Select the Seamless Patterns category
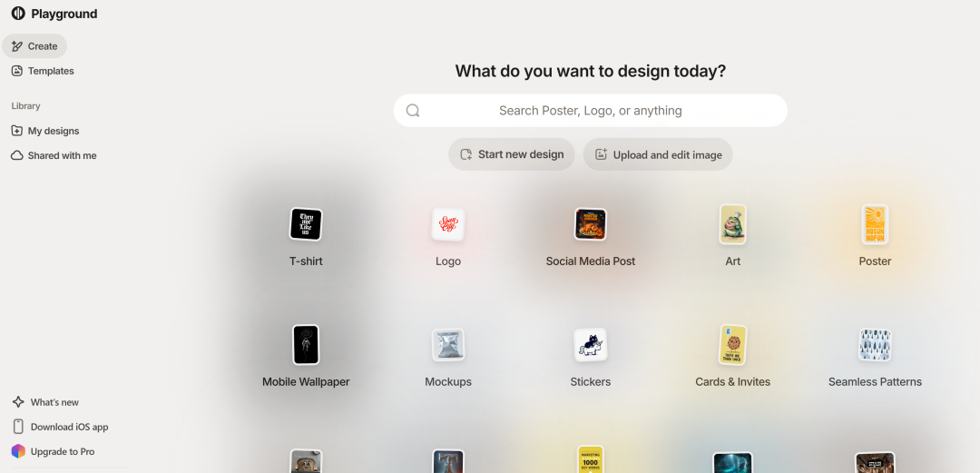980x473 pixels. click(875, 357)
